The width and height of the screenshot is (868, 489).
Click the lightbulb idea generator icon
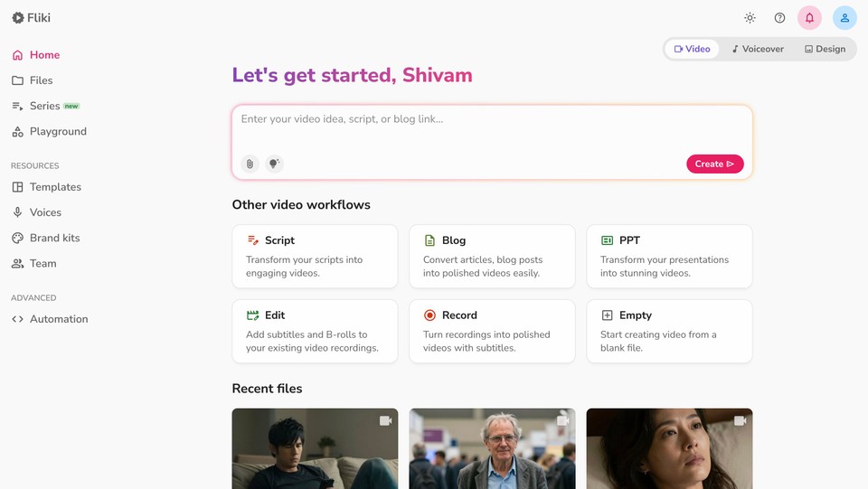point(274,164)
